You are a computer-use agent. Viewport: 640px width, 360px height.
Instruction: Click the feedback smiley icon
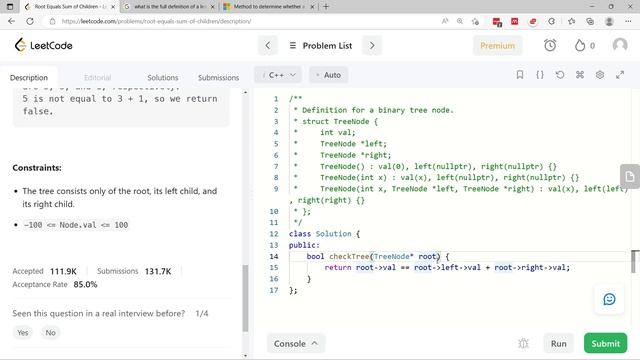tap(609, 299)
